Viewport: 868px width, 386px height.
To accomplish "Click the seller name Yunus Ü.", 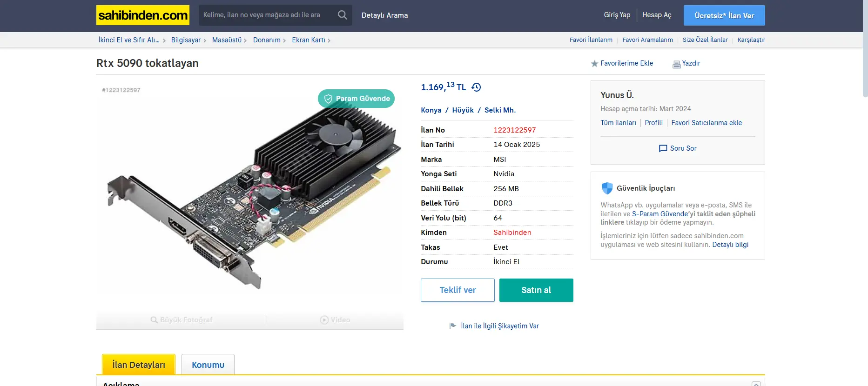I will [x=617, y=95].
